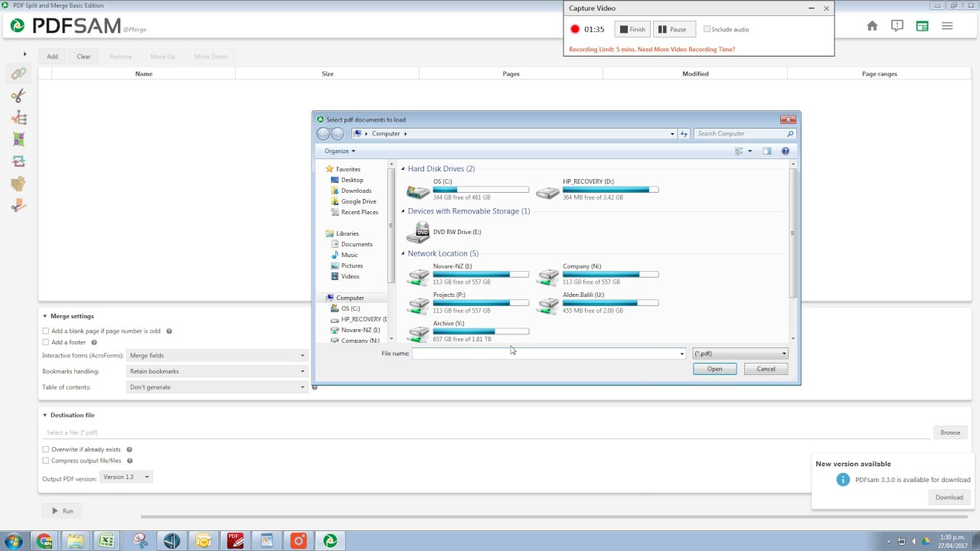Image resolution: width=980 pixels, height=551 pixels.
Task: Select the DVD RW Drive (E:)
Action: 444,232
